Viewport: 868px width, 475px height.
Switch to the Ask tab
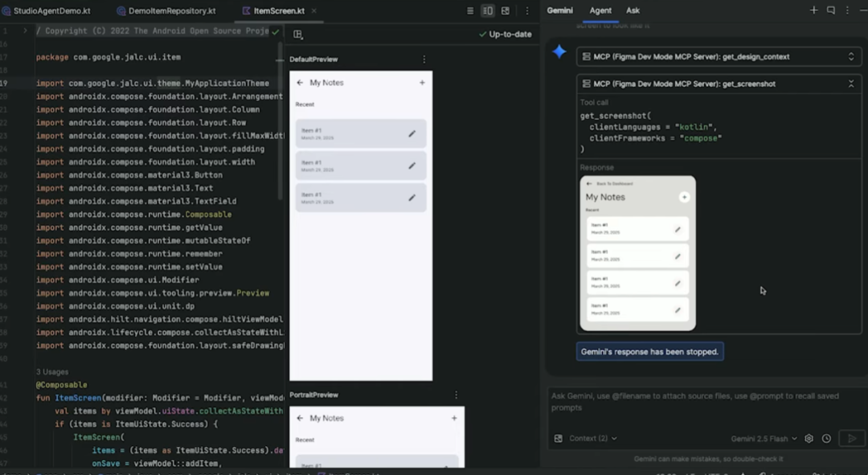[633, 10]
